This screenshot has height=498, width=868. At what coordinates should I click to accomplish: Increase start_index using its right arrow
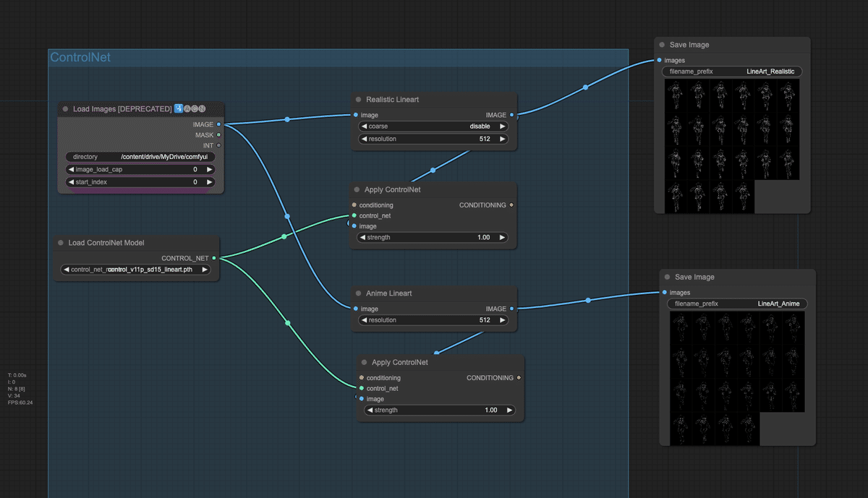209,181
